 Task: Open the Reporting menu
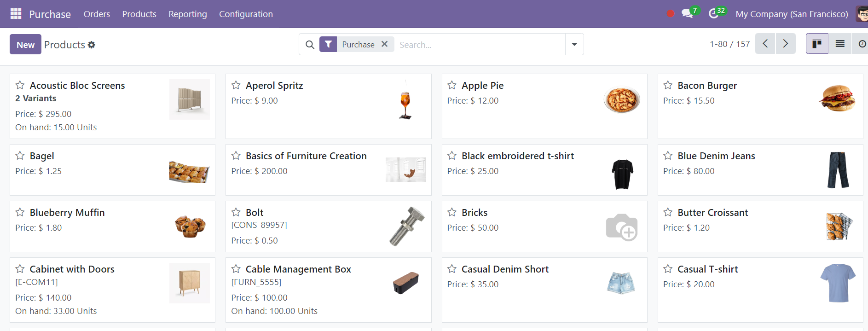(x=188, y=14)
